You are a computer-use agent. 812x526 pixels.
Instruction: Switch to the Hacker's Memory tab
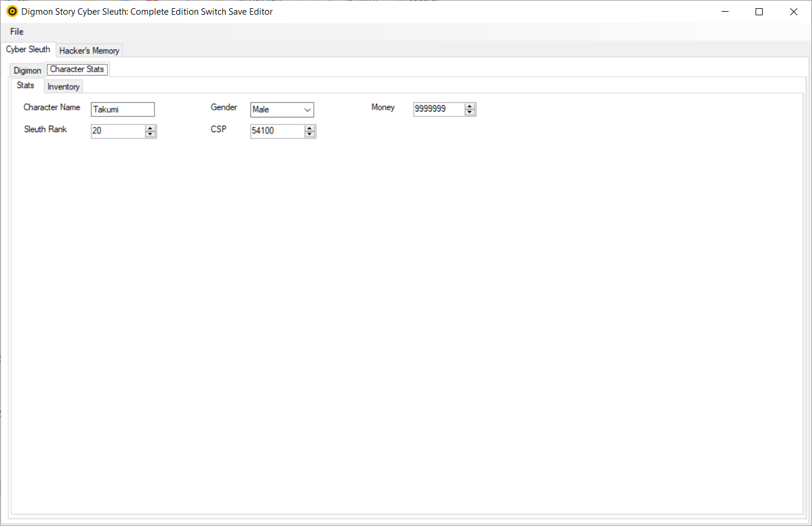(x=89, y=50)
